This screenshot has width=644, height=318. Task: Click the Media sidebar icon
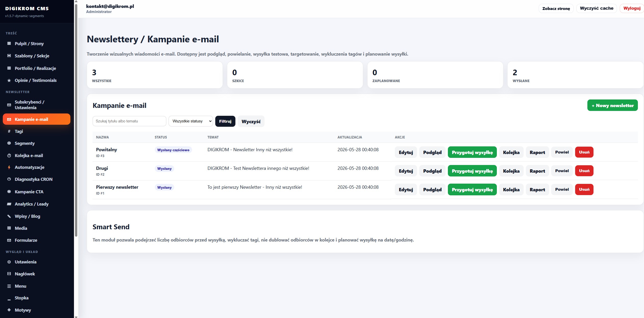pos(9,228)
